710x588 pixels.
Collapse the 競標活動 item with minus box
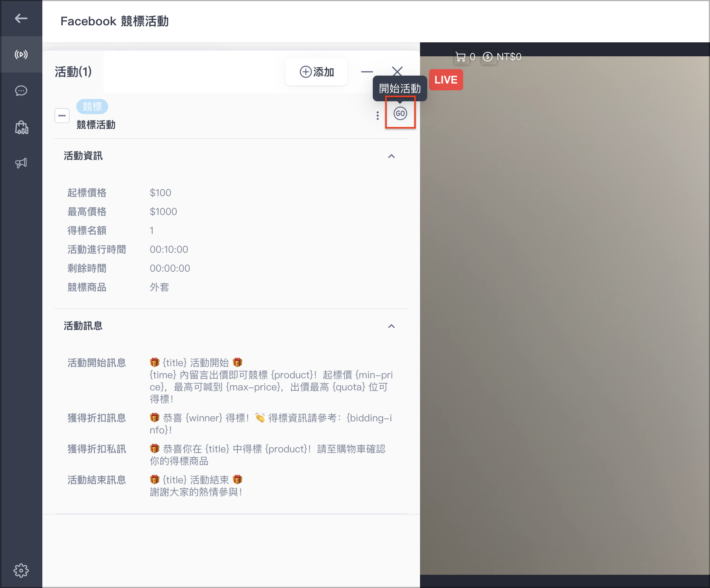point(62,116)
